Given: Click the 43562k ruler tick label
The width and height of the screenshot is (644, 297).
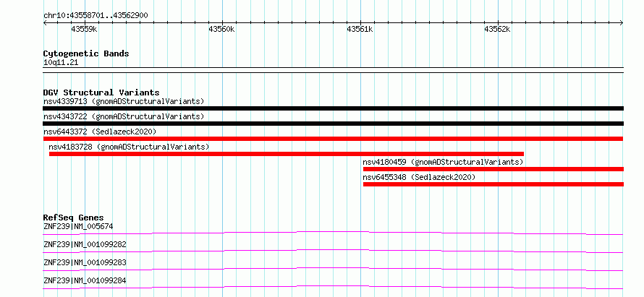Looking at the screenshot, I should tap(497, 29).
